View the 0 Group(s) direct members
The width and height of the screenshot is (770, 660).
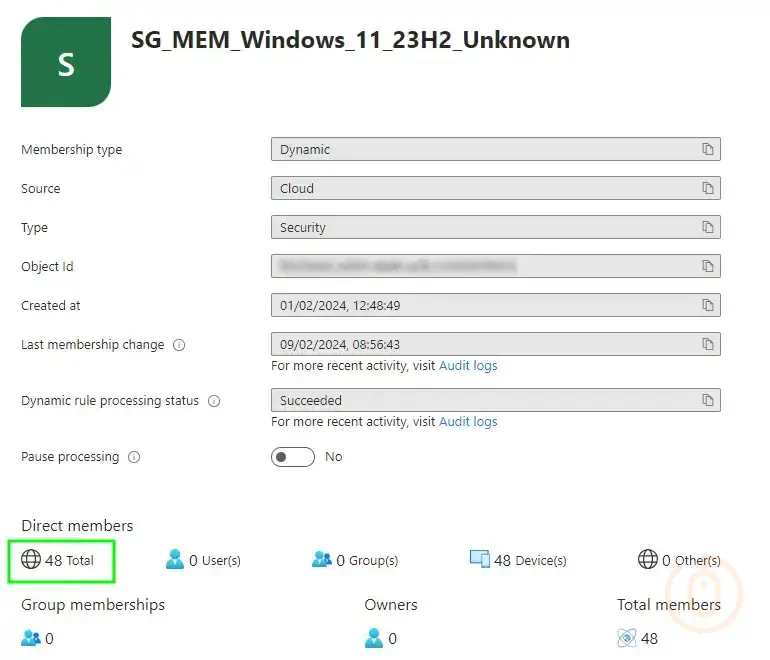pyautogui.click(x=356, y=560)
